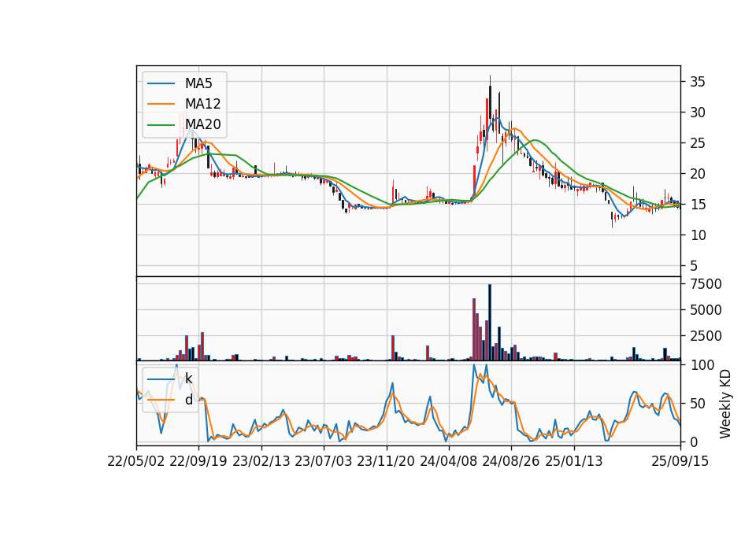Click the MA20 legend label
The width and height of the screenshot is (756, 543).
(x=202, y=124)
